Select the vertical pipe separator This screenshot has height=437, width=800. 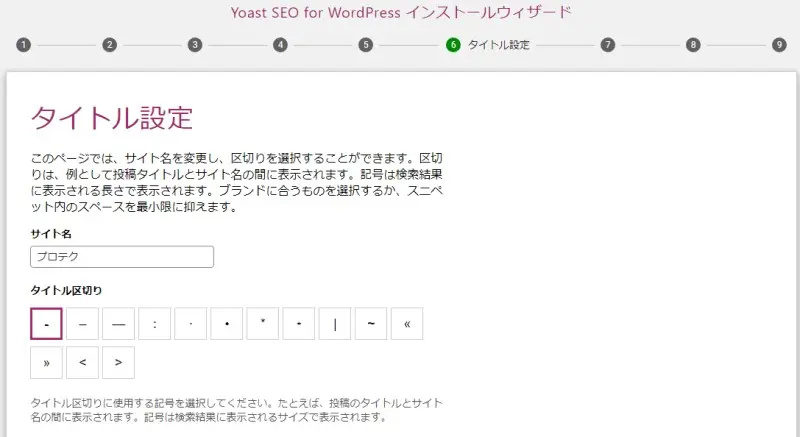335,324
